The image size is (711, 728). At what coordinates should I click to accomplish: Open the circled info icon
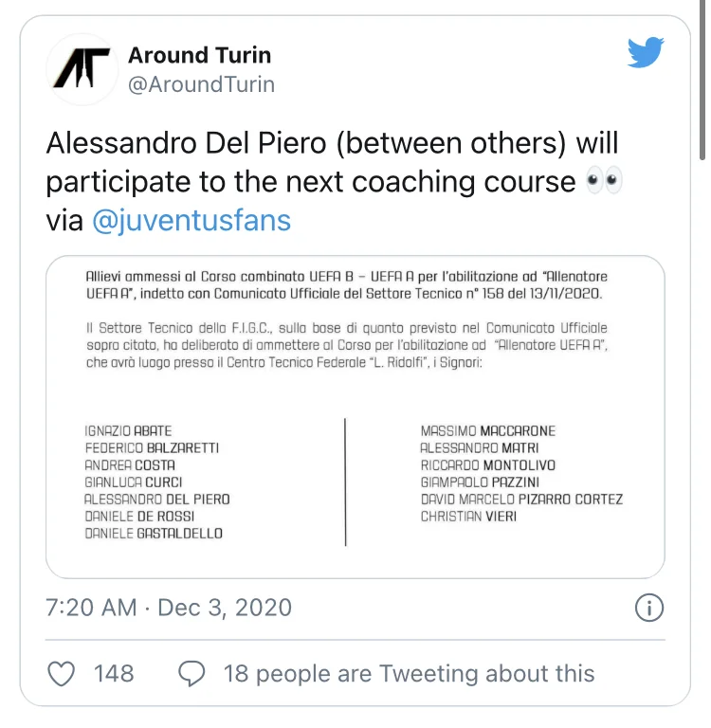pos(648,608)
